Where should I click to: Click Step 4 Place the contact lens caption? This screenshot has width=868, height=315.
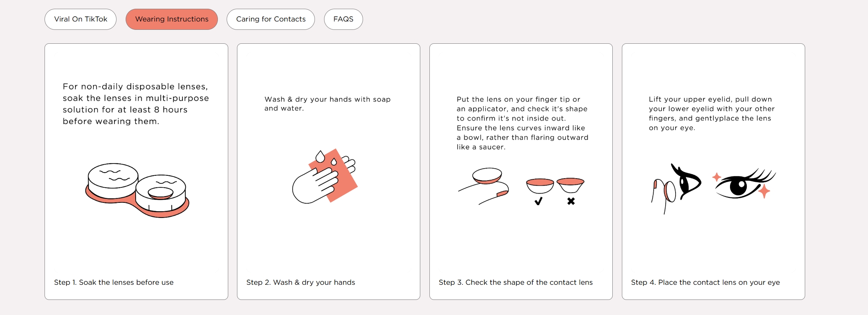pos(705,282)
